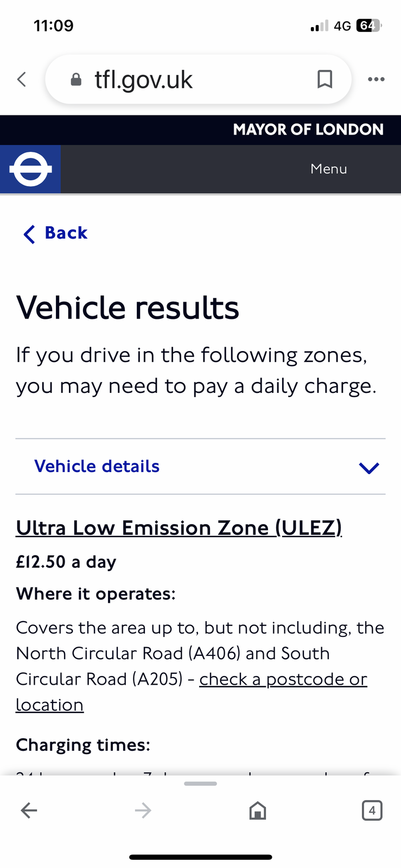Open Ultra Low Emission Zone (ULEZ) link

click(x=179, y=528)
